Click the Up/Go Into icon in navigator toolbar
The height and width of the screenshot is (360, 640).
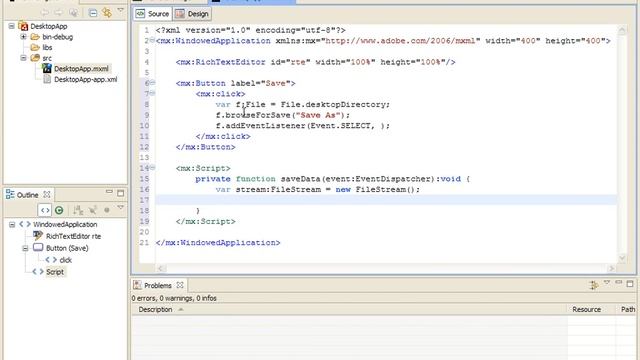73,13
